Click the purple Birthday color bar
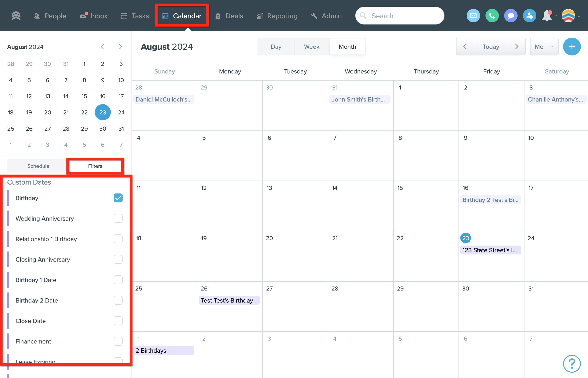The image size is (588, 378). point(8,198)
